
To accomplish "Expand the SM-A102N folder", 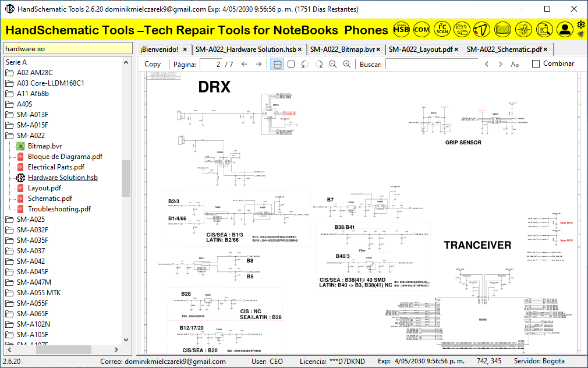I will tap(33, 324).
